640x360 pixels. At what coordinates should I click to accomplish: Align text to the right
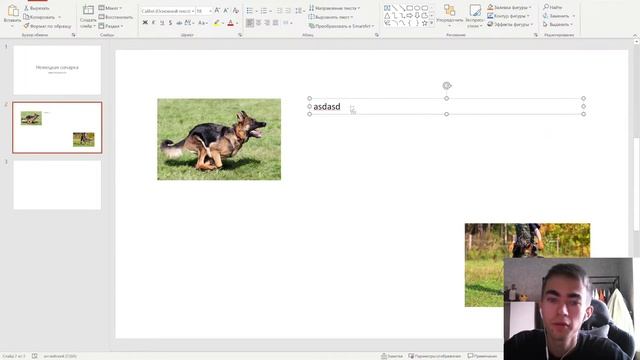pos(267,23)
